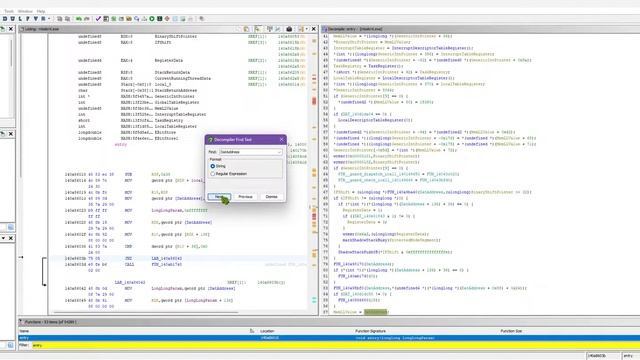640x360 pixels.
Task: Click the green circular play icon
Action: (x=152, y=19)
